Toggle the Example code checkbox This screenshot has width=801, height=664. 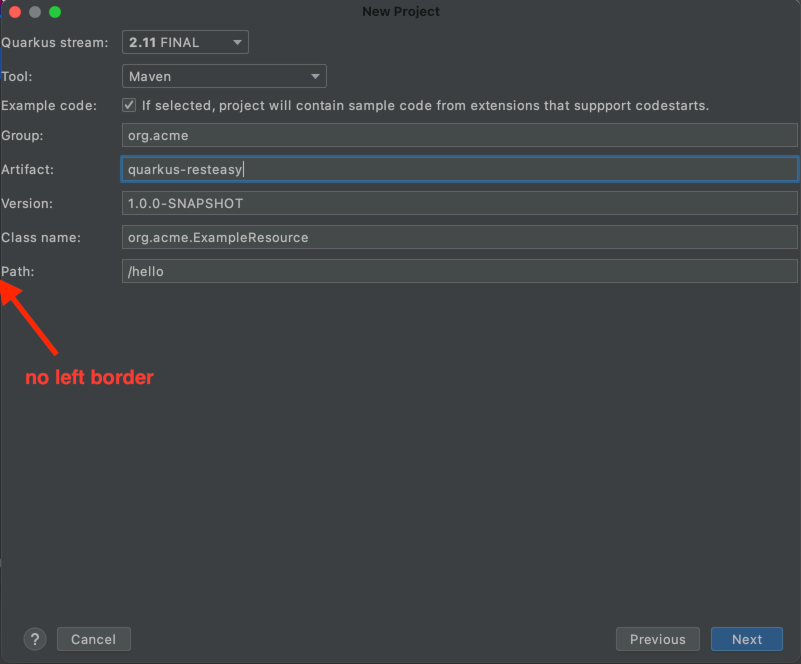point(129,105)
